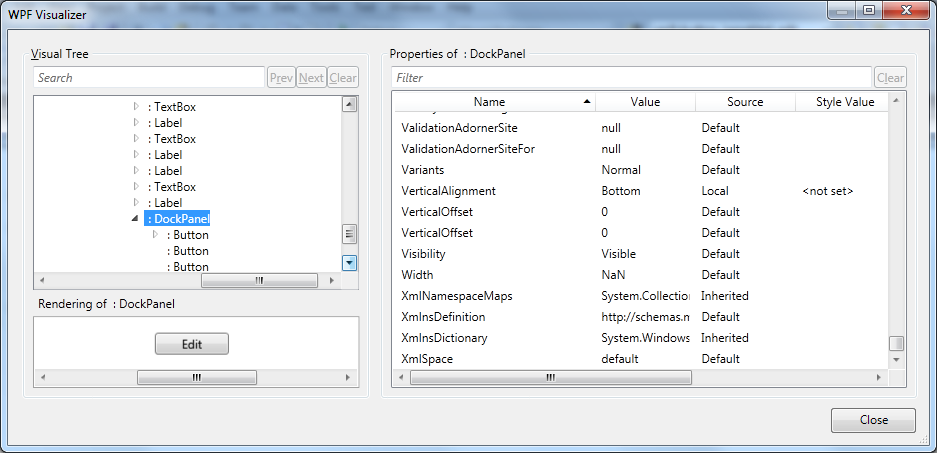Expand the first Button node under DockPanel

(x=155, y=235)
